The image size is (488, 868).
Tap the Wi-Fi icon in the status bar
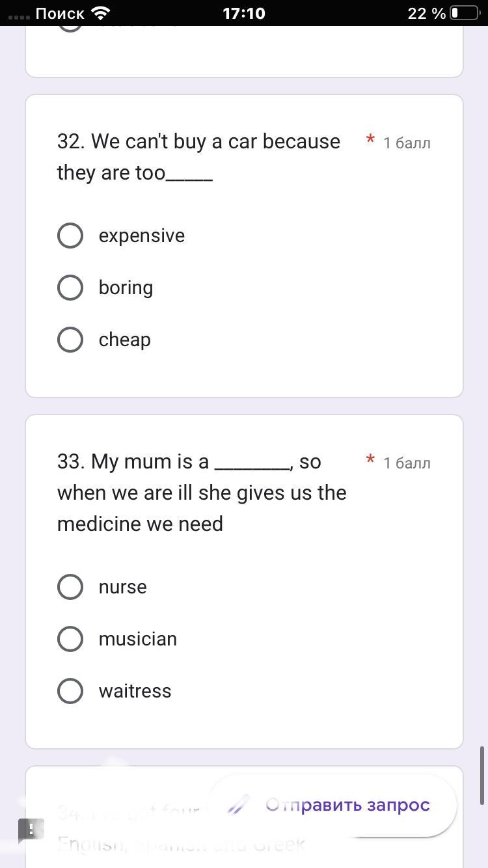click(101, 13)
